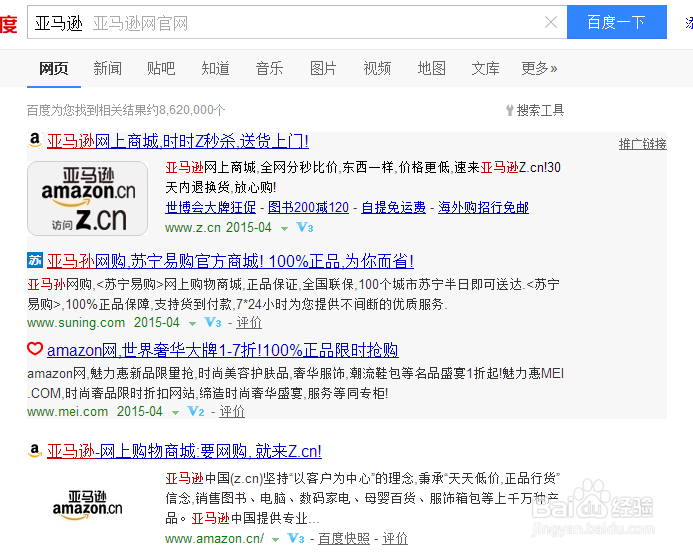This screenshot has width=693, height=553.
Task: Expand the dropdown arrow after www.amazon.cn/
Action: point(275,539)
